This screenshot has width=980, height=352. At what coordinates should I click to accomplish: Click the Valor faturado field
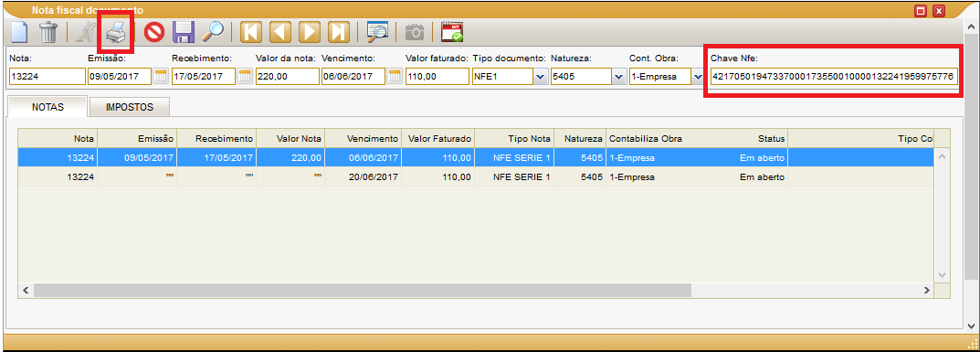click(437, 76)
